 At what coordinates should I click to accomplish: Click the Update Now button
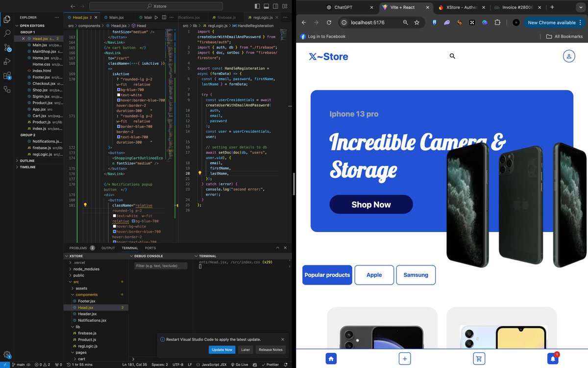click(x=222, y=350)
